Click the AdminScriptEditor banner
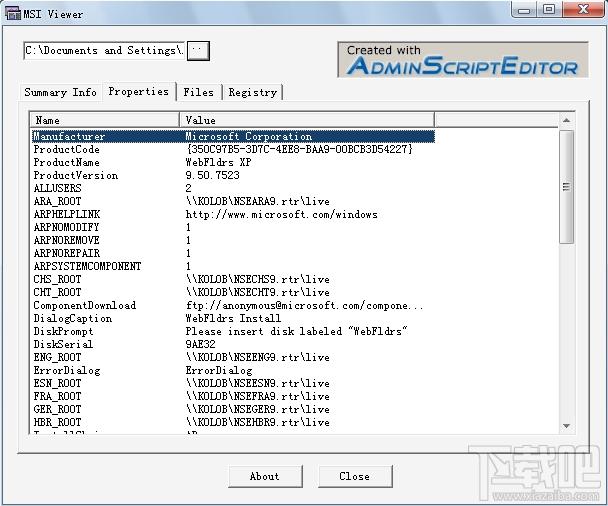Image resolution: width=608 pixels, height=506 pixels. (x=463, y=60)
